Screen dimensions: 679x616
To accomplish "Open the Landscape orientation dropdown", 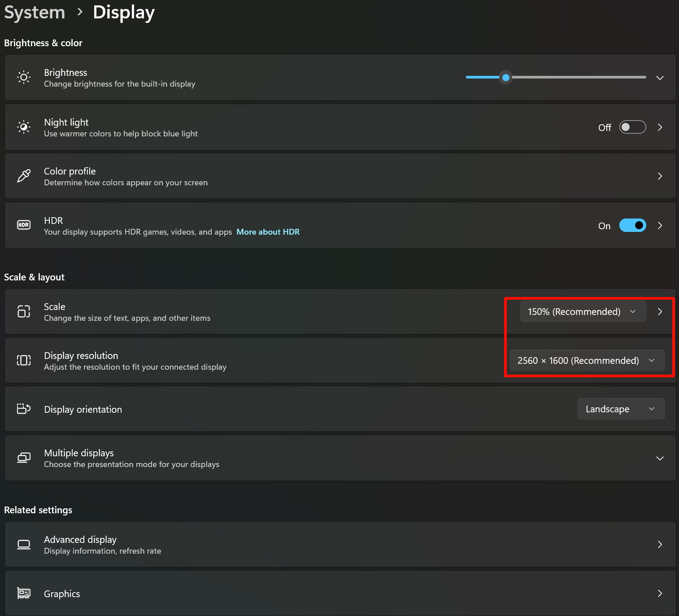I will point(621,409).
